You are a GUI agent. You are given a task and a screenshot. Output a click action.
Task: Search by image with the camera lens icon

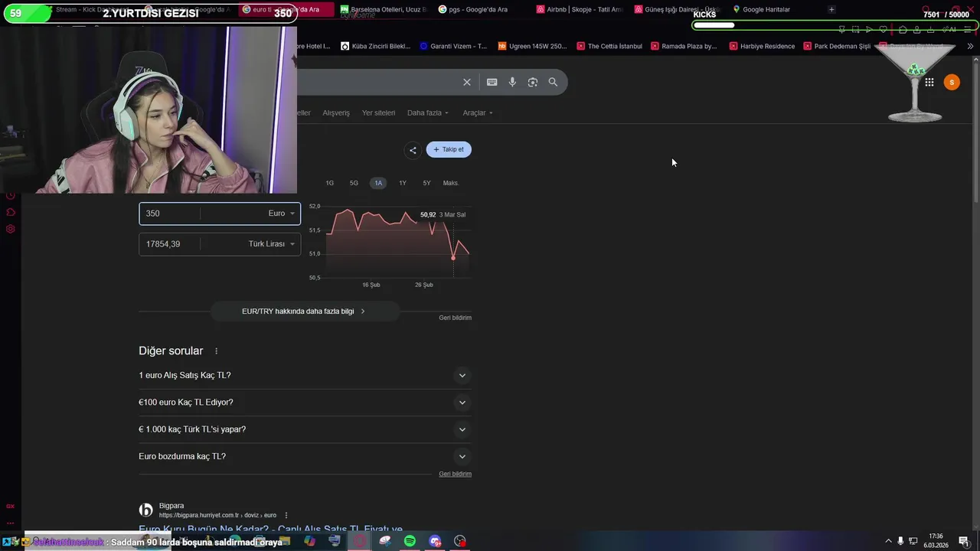point(533,82)
